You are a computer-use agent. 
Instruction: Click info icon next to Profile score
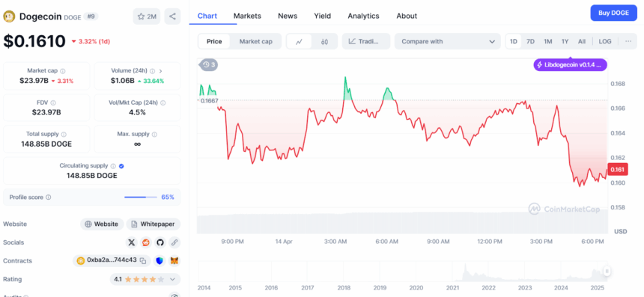[49, 198]
